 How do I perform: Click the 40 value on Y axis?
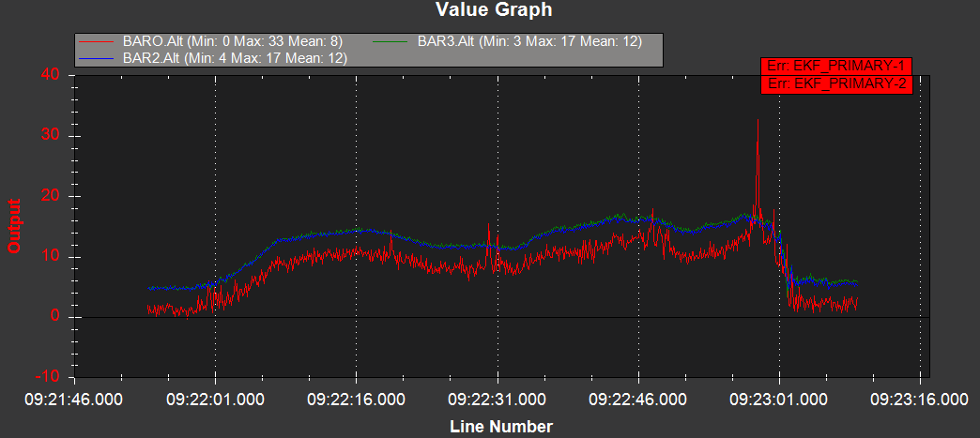51,75
